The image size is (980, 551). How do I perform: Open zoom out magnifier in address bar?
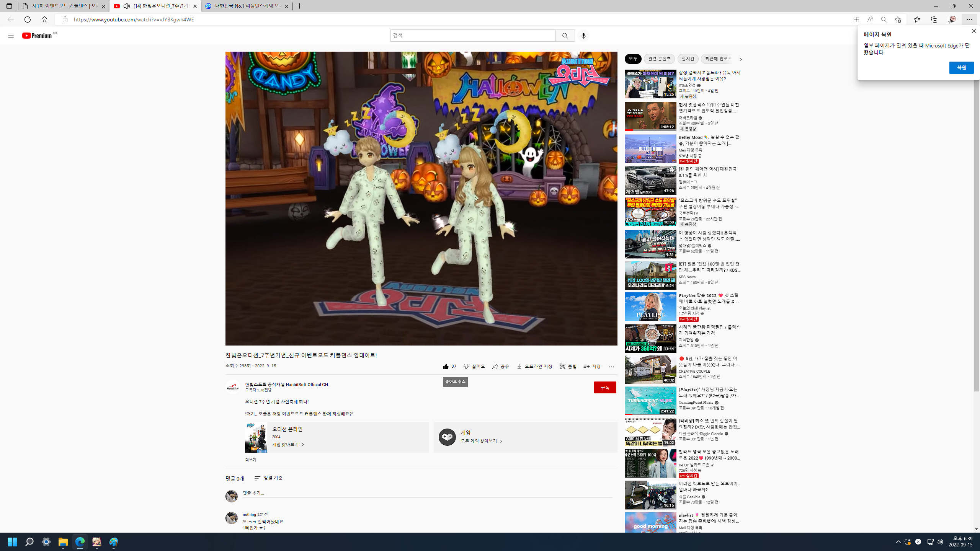pyautogui.click(x=884, y=20)
